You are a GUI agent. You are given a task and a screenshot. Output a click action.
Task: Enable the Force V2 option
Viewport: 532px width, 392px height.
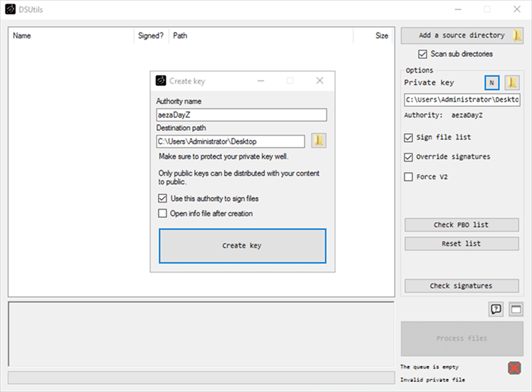[408, 177]
